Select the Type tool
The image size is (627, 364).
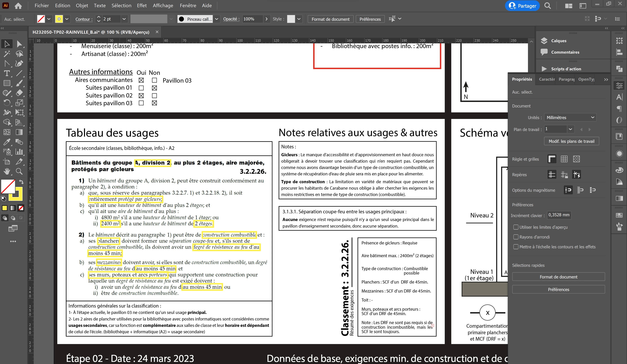(7, 73)
